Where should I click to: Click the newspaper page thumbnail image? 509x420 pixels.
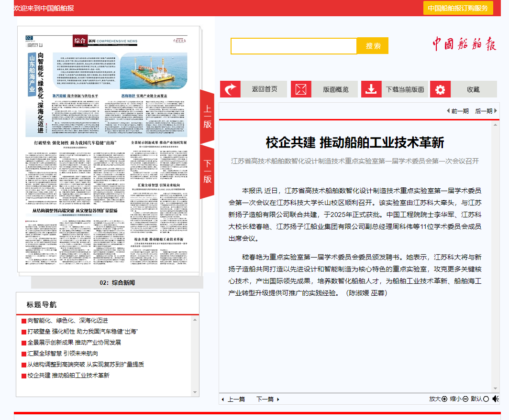(x=109, y=150)
